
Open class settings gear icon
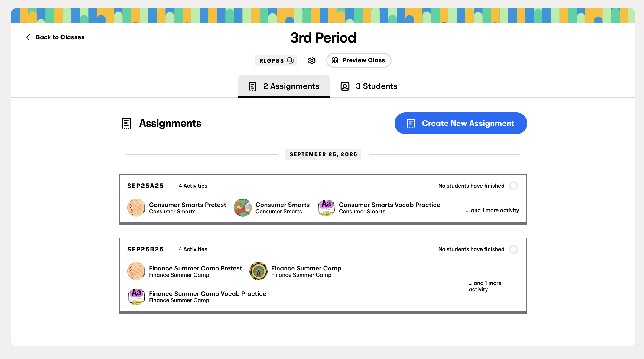click(312, 60)
